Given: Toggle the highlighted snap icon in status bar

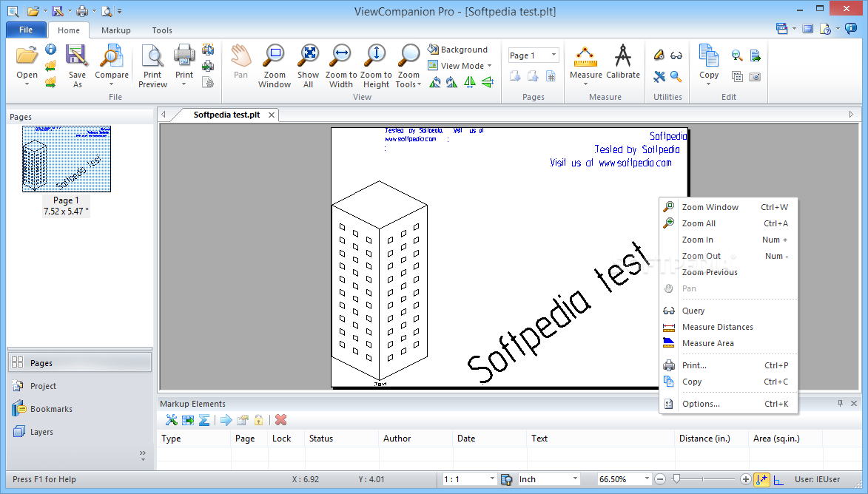Looking at the screenshot, I should pyautogui.click(x=761, y=479).
